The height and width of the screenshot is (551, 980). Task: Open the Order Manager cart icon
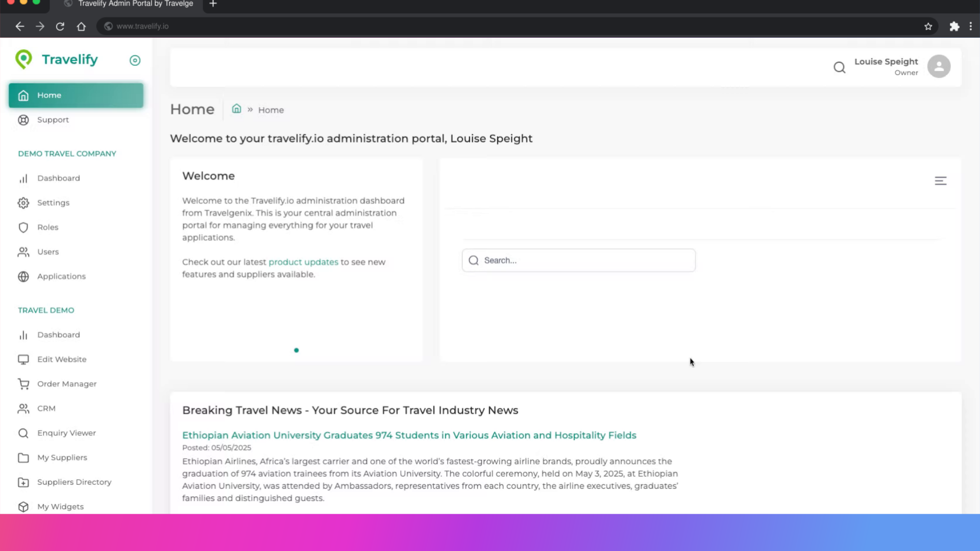point(23,384)
